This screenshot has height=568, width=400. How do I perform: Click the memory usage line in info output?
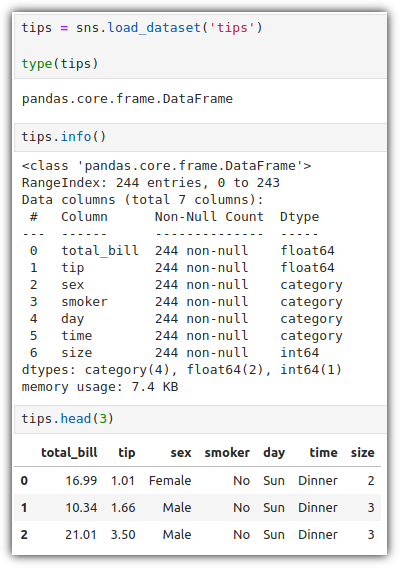click(x=100, y=387)
